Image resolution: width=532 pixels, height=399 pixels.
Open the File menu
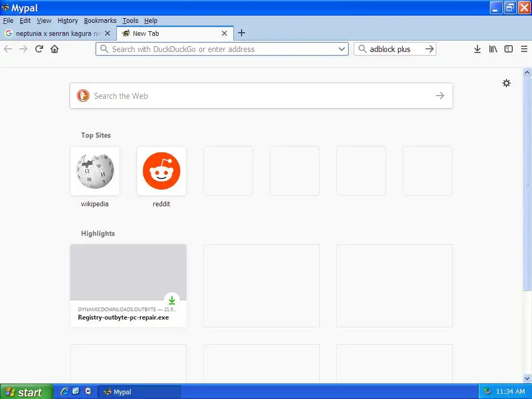click(8, 21)
